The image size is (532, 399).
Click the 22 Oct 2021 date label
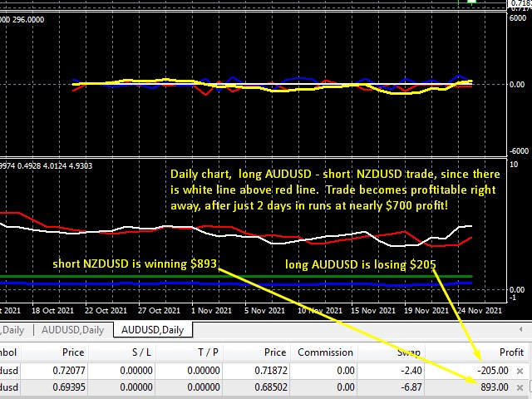pos(106,310)
